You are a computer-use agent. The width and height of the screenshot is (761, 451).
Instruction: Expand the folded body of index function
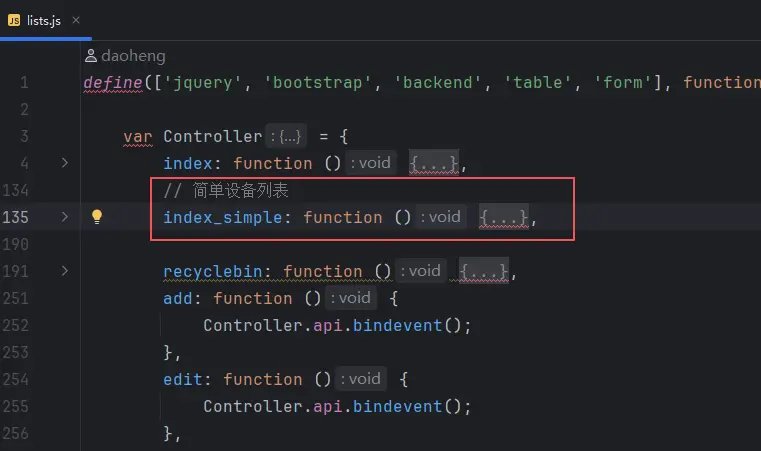tap(434, 163)
